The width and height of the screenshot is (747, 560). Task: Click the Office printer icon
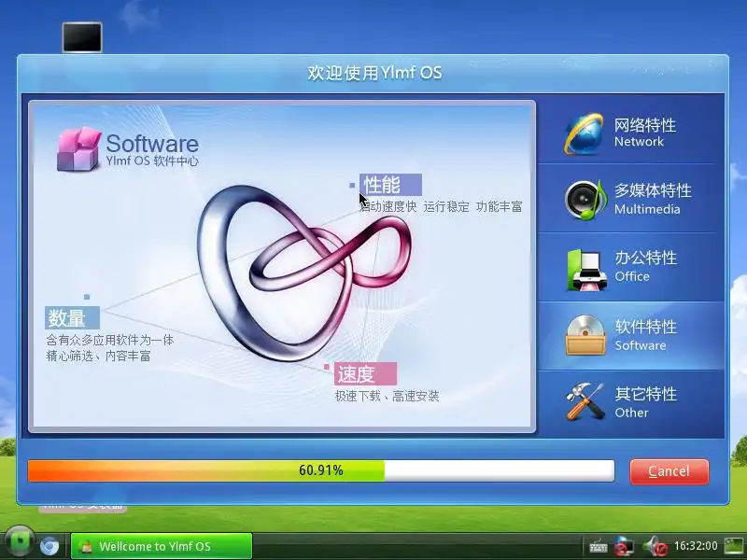(x=587, y=270)
